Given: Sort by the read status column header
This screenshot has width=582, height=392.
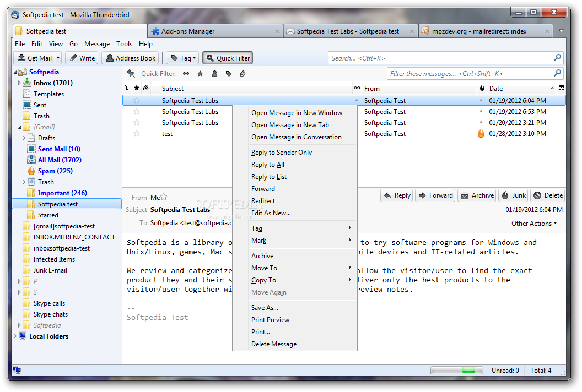Looking at the screenshot, I should tap(357, 88).
